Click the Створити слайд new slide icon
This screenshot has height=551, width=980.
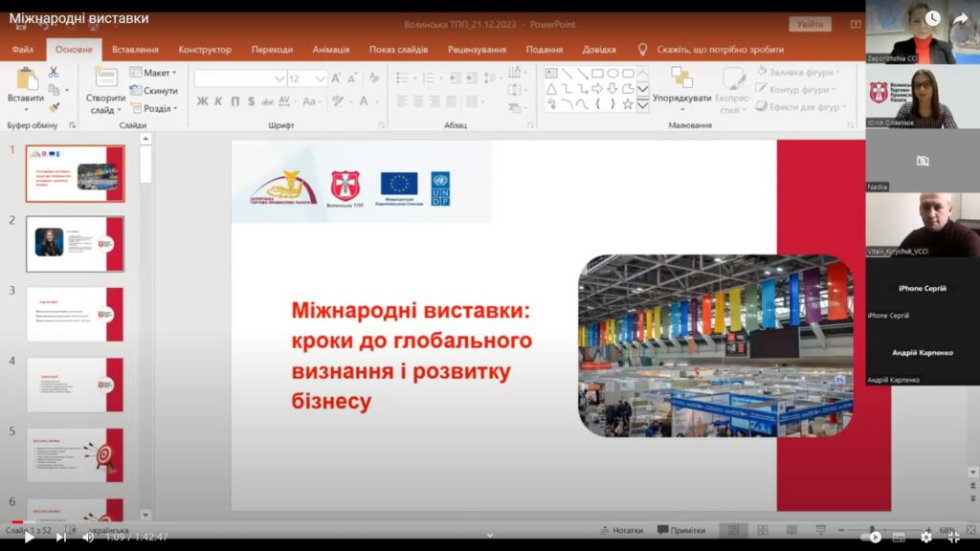click(x=105, y=77)
